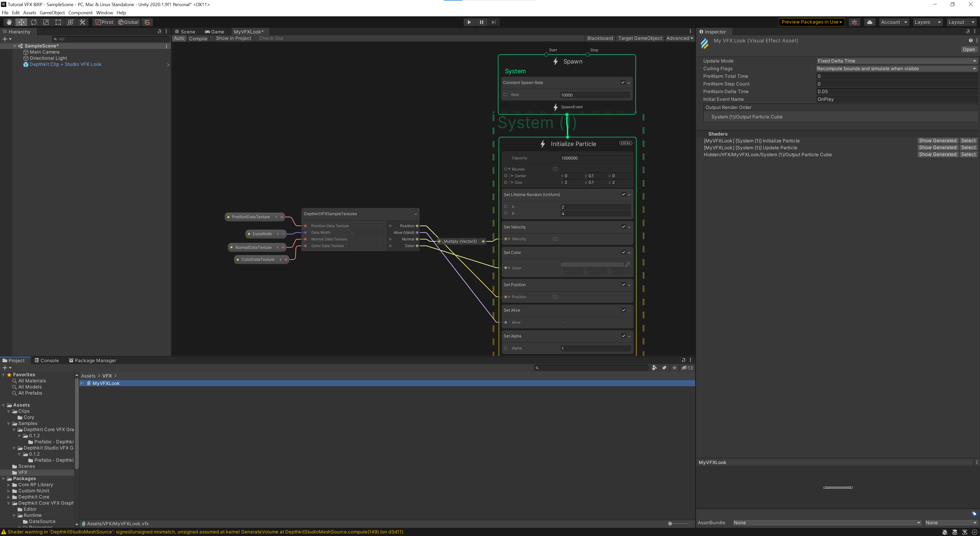
Task: Collapse DepthkitVFXSampleTextures node
Action: click(x=415, y=214)
